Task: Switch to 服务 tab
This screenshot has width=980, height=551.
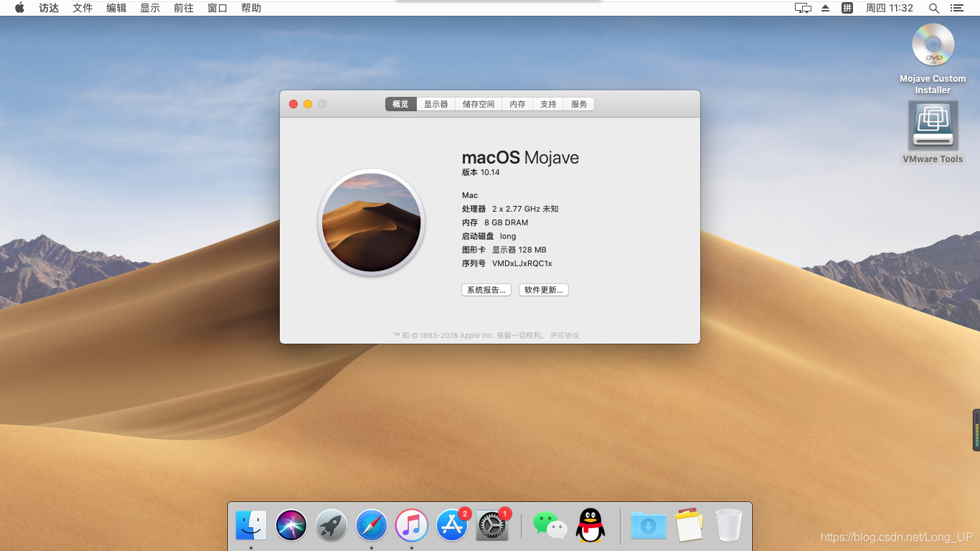Action: tap(579, 104)
